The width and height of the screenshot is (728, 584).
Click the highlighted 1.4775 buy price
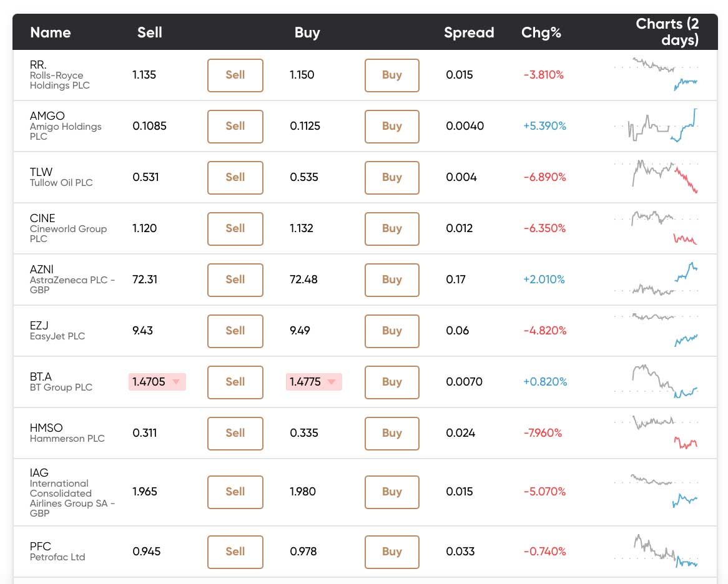[314, 382]
